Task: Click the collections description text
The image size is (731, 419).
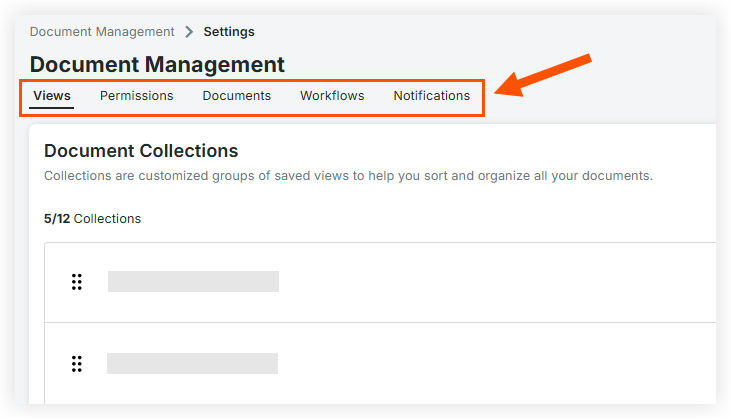Action: (348, 176)
